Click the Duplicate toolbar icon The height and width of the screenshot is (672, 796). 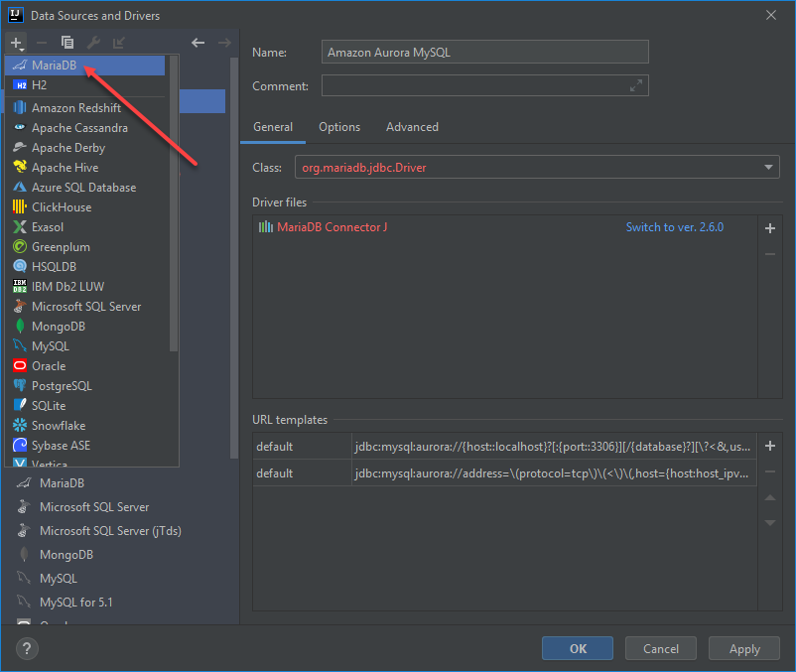click(x=67, y=43)
